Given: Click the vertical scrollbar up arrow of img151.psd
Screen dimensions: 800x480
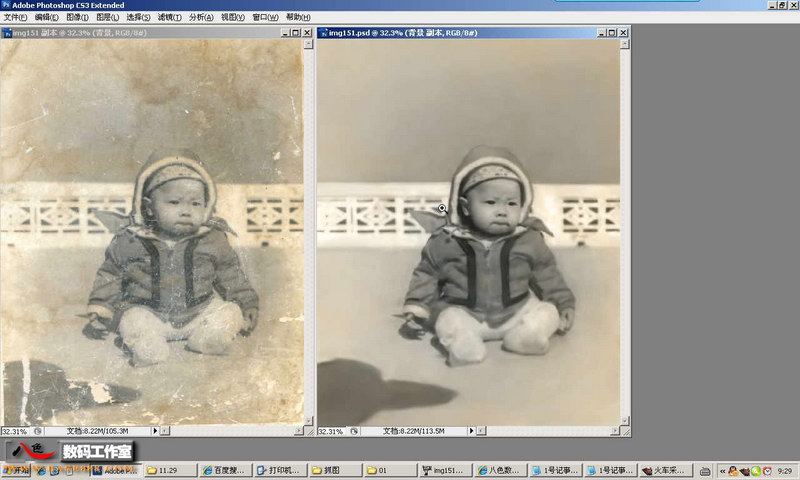Looking at the screenshot, I should pyautogui.click(x=625, y=44).
